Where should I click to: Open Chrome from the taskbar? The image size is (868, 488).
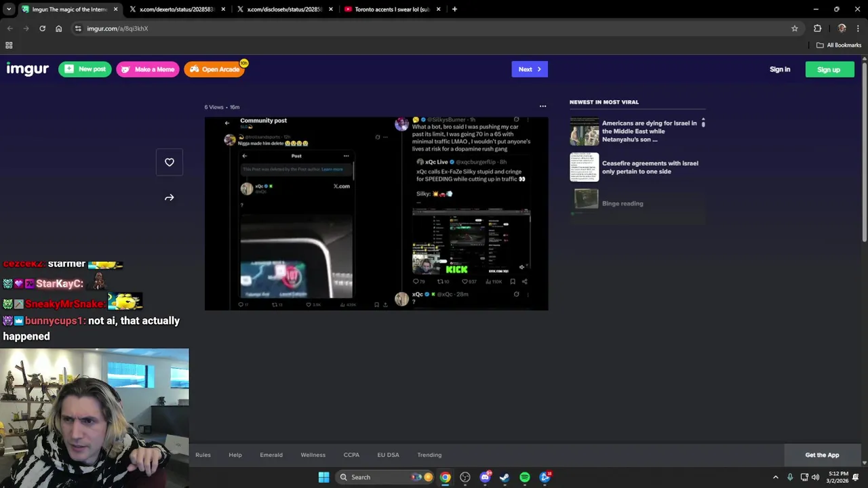pos(445,477)
